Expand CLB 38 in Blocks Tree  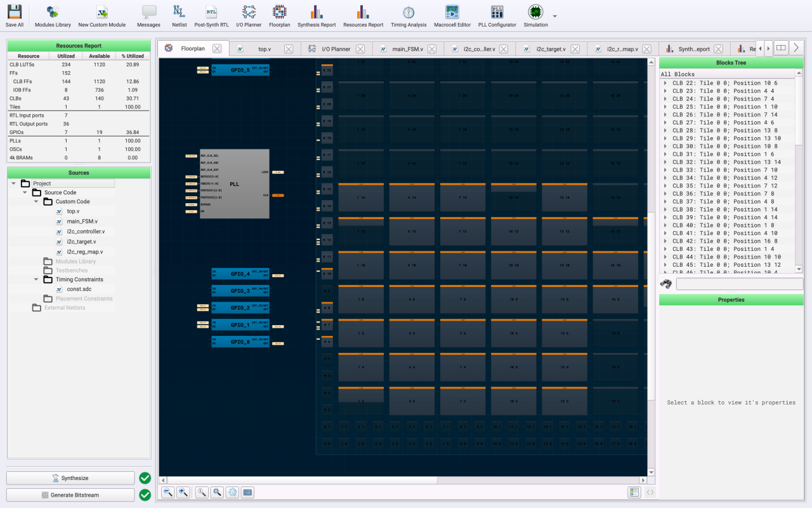pos(665,210)
